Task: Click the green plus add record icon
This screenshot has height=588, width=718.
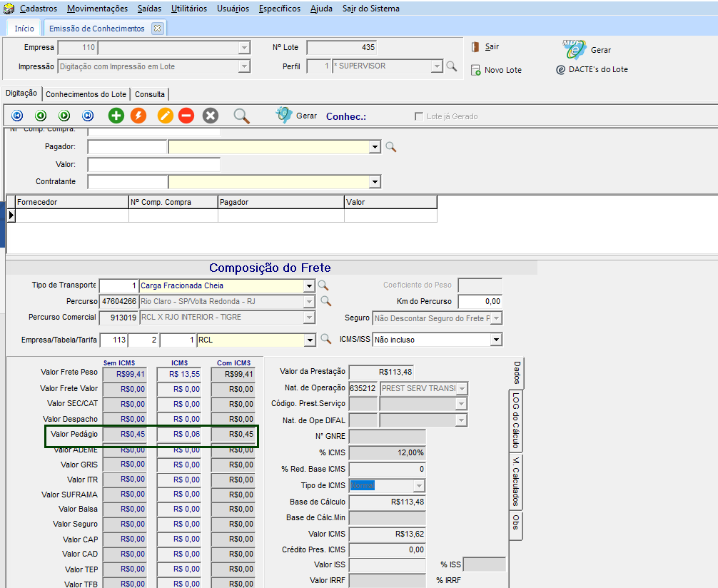Action: 116,116
